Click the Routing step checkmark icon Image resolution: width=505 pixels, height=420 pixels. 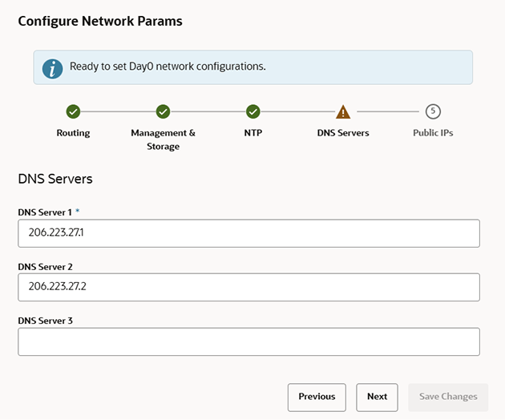[73, 111]
